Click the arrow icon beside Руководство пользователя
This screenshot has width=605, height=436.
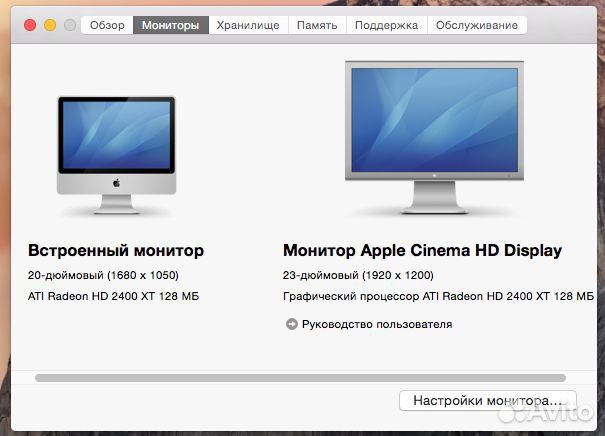pyautogui.click(x=292, y=324)
